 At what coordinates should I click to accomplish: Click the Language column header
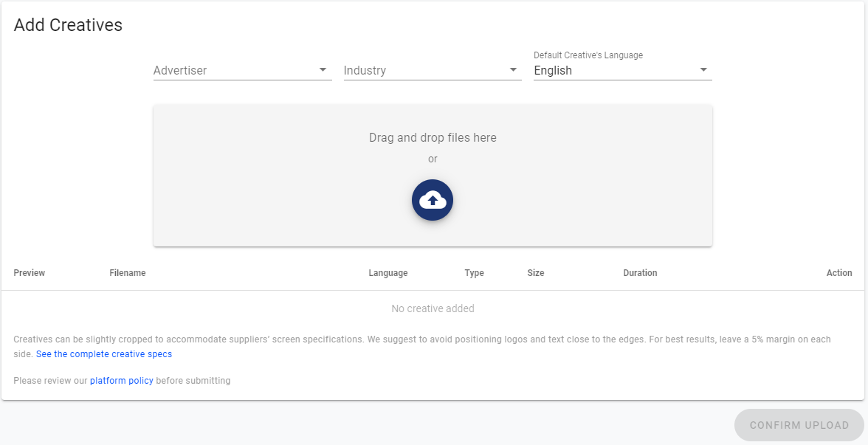[x=388, y=273]
